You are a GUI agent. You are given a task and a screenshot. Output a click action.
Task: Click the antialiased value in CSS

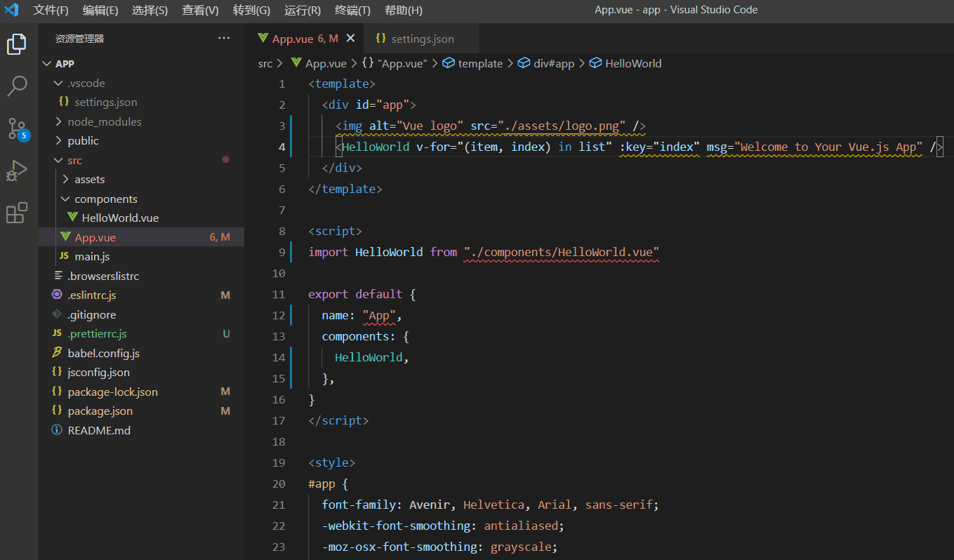tap(521, 526)
